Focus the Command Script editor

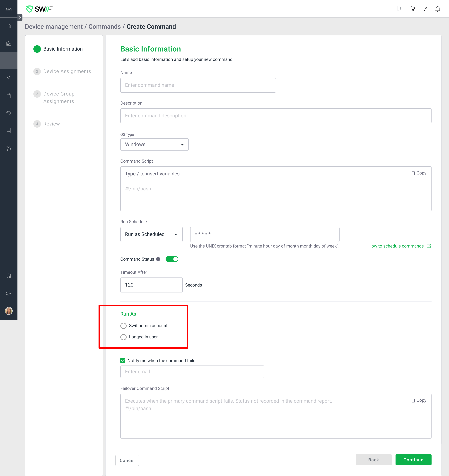[276, 189]
